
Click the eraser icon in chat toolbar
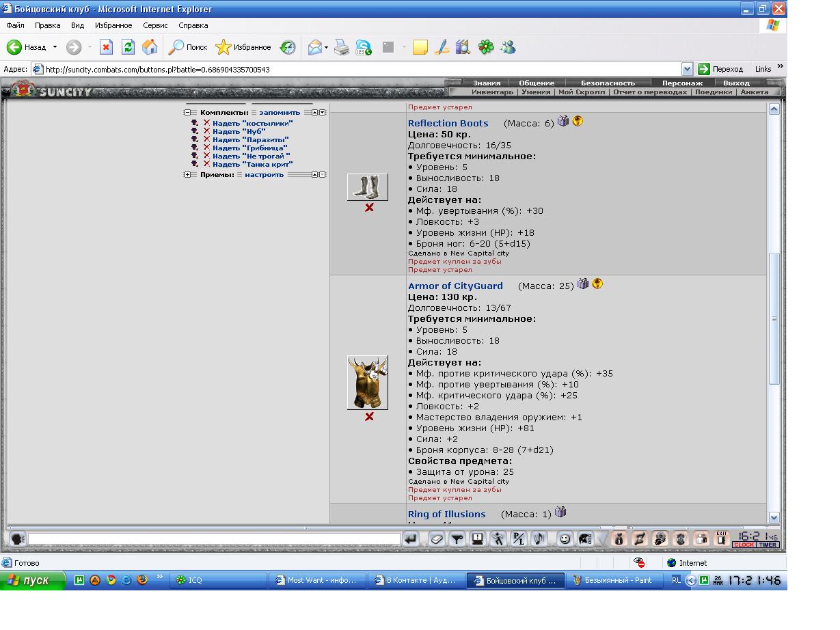pyautogui.click(x=437, y=539)
